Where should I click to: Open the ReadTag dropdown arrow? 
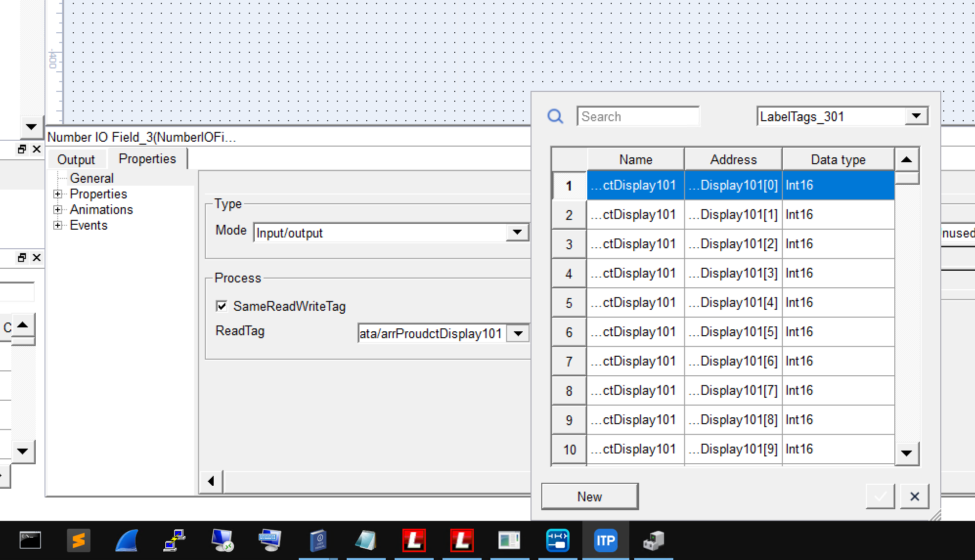[518, 334]
